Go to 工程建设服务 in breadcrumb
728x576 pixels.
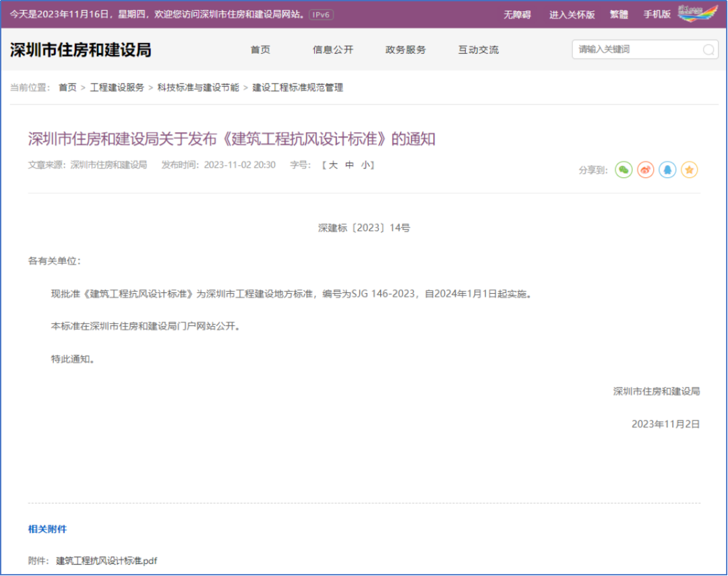tap(117, 88)
